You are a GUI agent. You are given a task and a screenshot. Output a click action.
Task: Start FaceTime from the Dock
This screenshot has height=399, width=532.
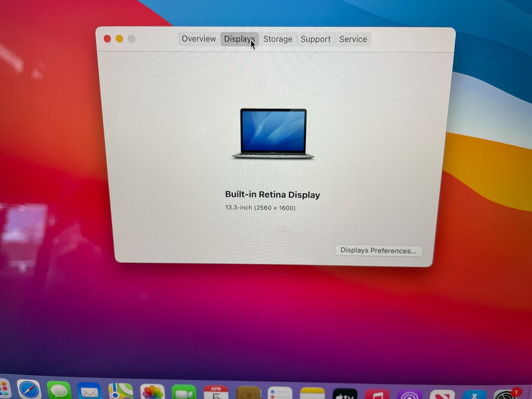[x=184, y=392]
